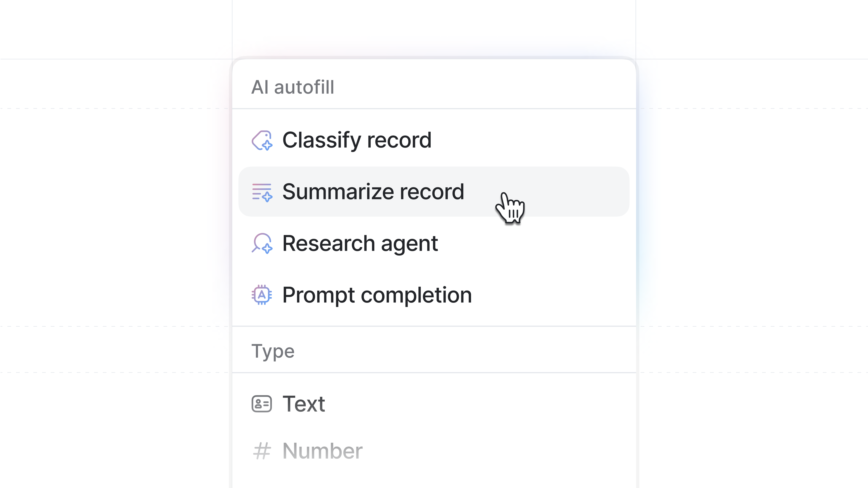Click the "Type" section header
This screenshot has width=868, height=488.
tap(273, 351)
